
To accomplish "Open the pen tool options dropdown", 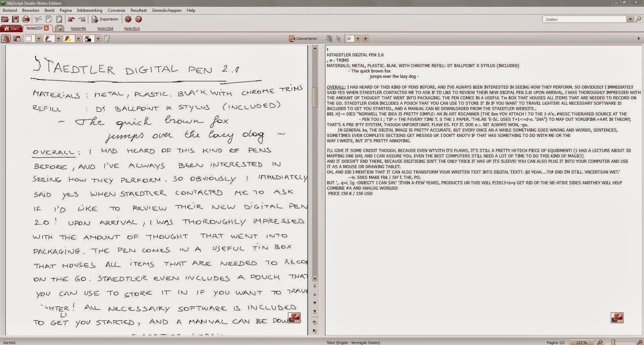I will (x=58, y=39).
